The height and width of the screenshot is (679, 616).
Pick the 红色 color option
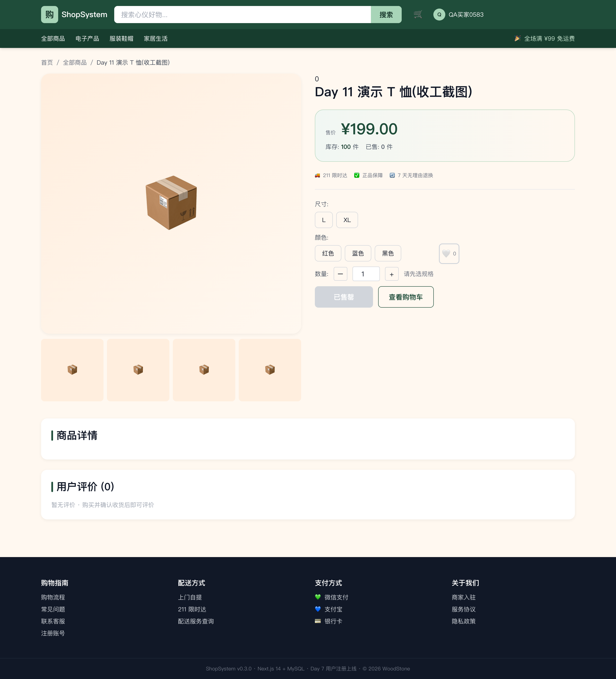point(328,253)
